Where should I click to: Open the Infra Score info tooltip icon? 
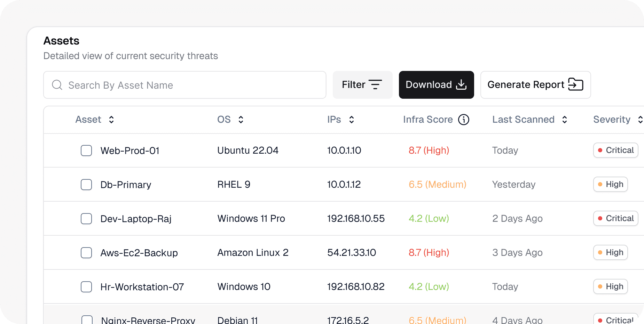464,120
